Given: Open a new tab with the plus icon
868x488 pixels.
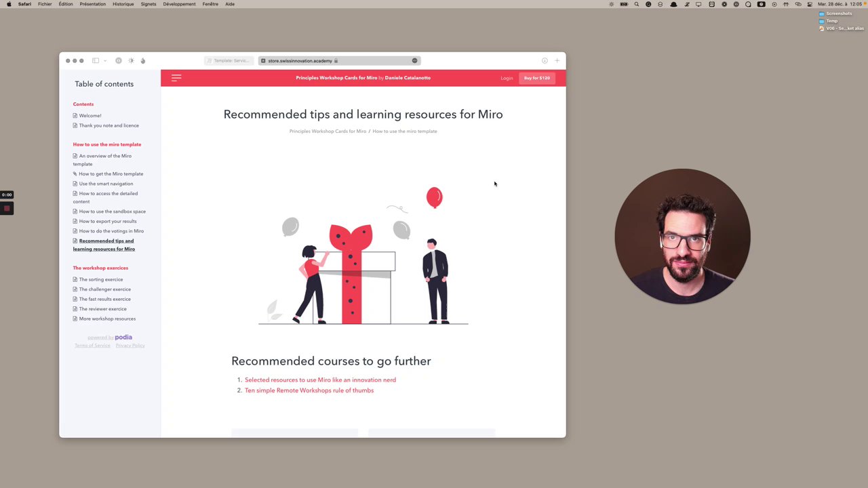Looking at the screenshot, I should [557, 60].
